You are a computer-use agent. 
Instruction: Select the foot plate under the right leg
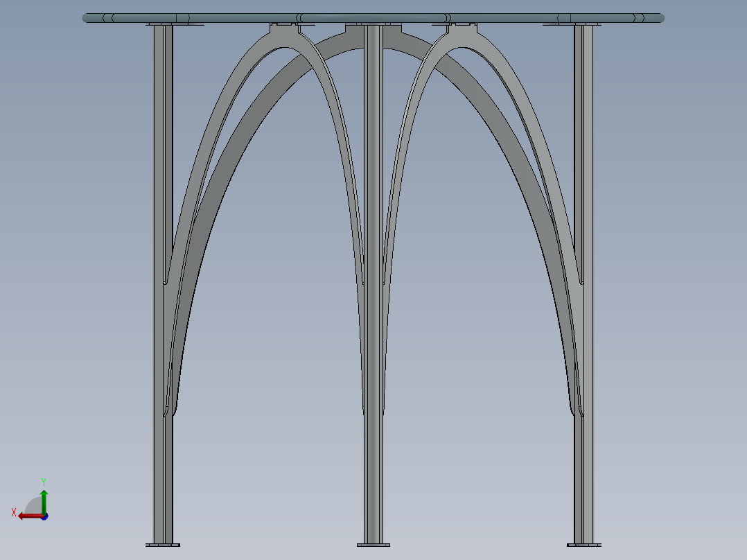click(x=584, y=545)
